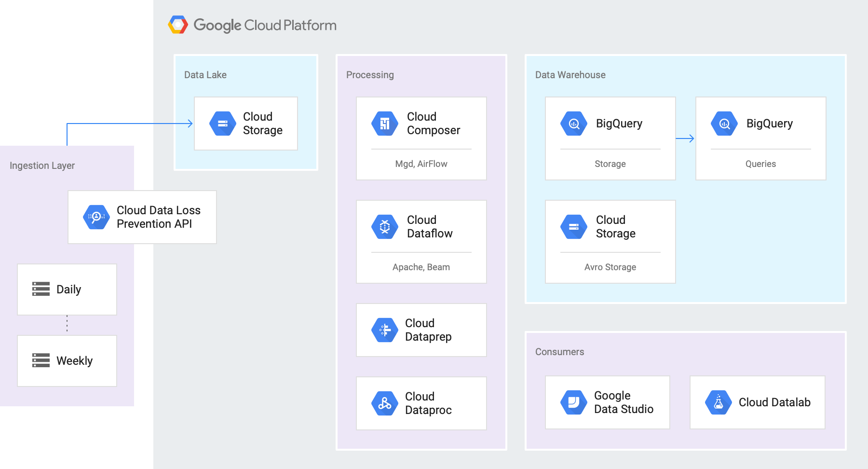Click the Cloud Data Loss Prevention icon
The image size is (868, 469).
(96, 217)
